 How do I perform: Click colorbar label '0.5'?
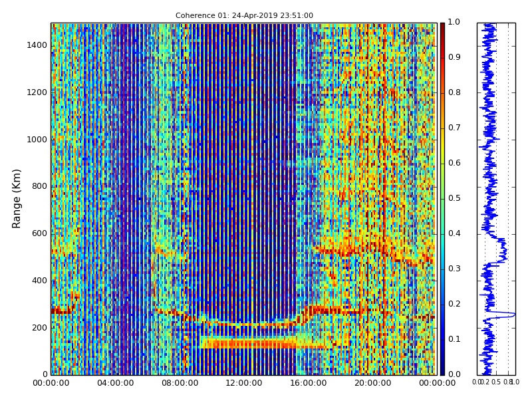(x=454, y=198)
